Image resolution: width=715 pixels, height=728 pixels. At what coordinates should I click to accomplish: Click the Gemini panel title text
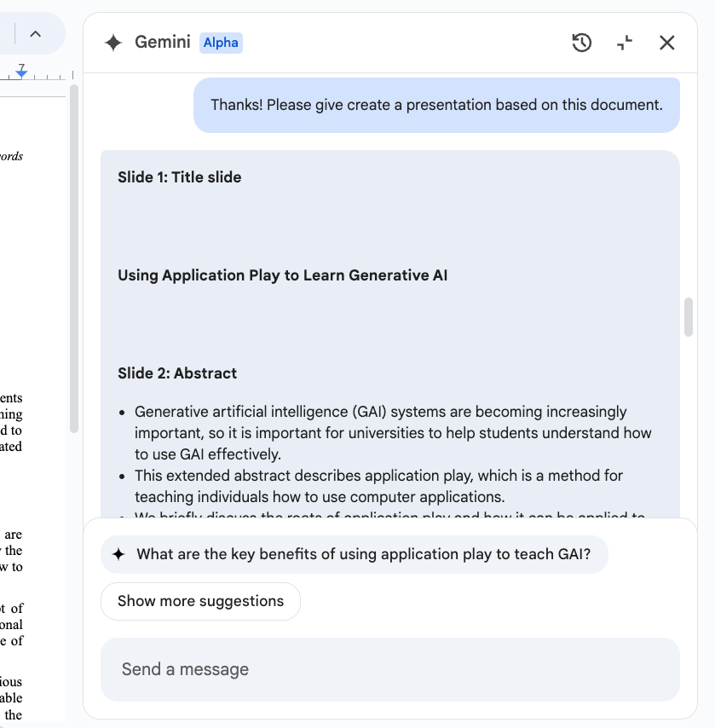(163, 43)
